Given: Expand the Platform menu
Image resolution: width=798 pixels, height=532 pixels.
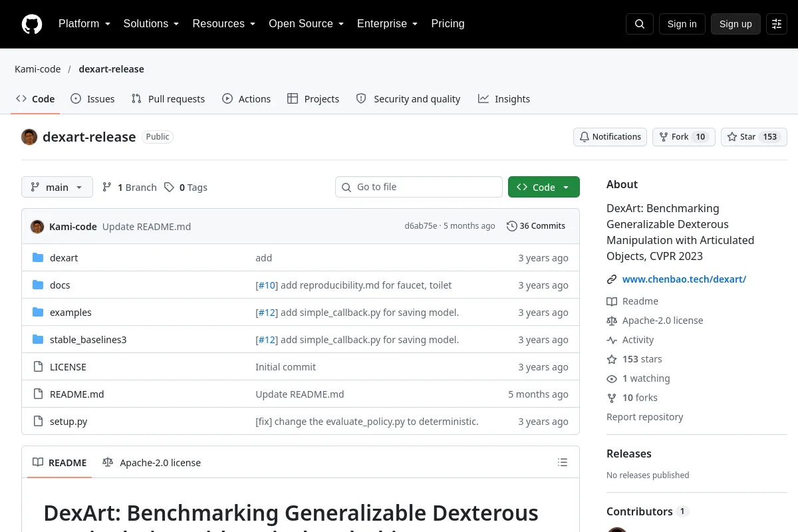Looking at the screenshot, I should click(x=84, y=24).
